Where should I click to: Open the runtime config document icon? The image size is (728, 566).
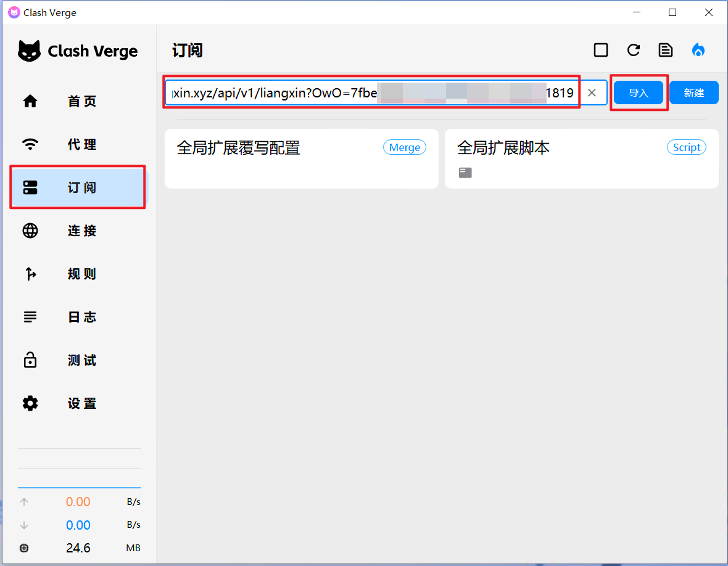(x=665, y=50)
